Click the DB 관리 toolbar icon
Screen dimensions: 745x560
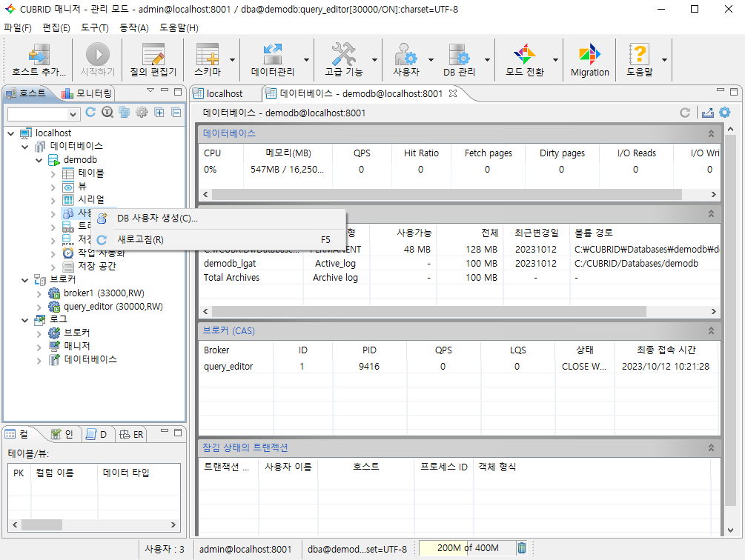tap(459, 60)
